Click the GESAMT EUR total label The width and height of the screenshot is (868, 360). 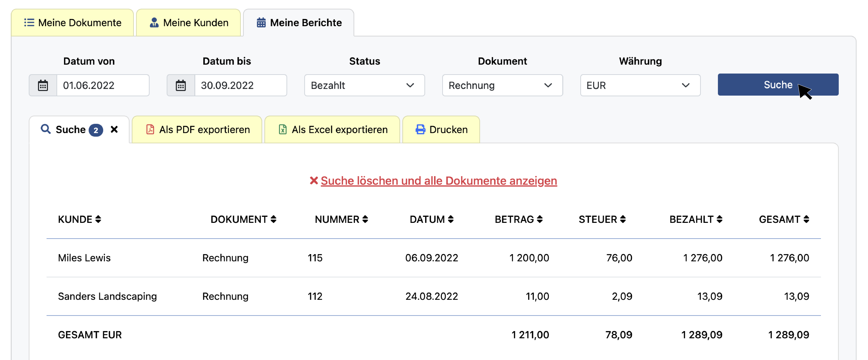pyautogui.click(x=90, y=335)
